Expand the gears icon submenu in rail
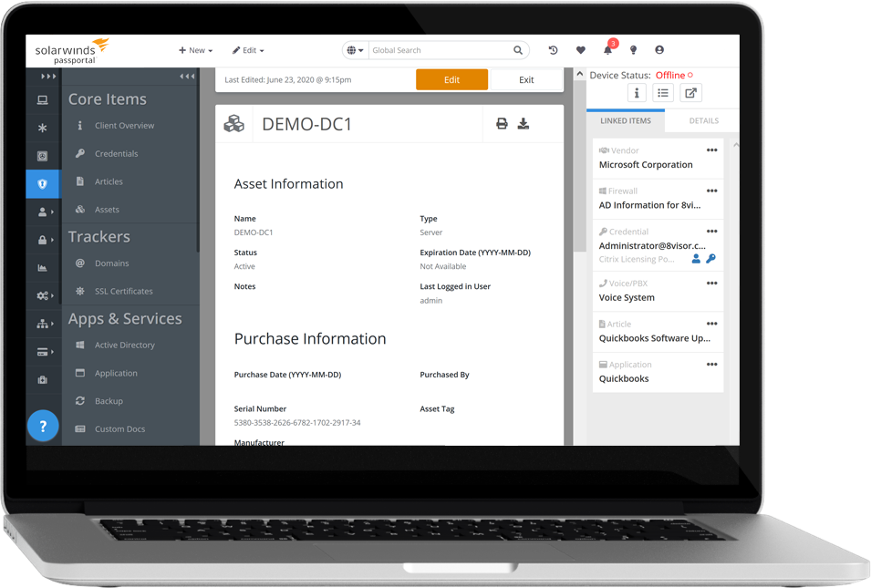This screenshot has height=588, width=871. [45, 296]
